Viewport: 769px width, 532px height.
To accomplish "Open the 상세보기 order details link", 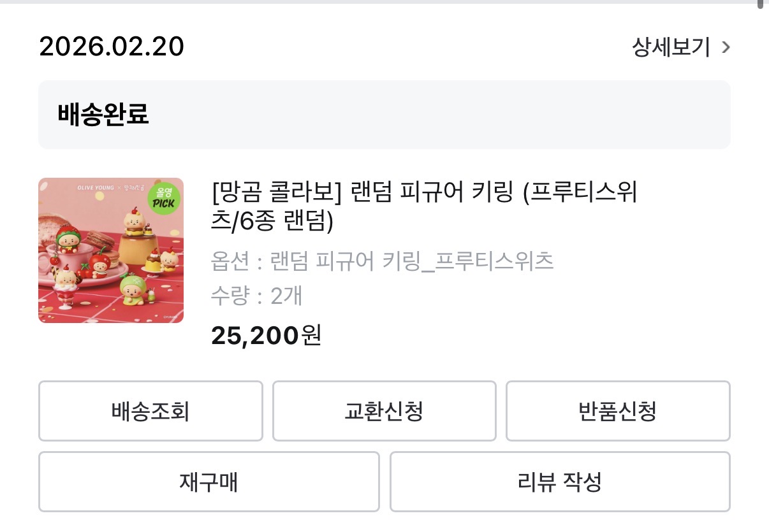I will 671,47.
